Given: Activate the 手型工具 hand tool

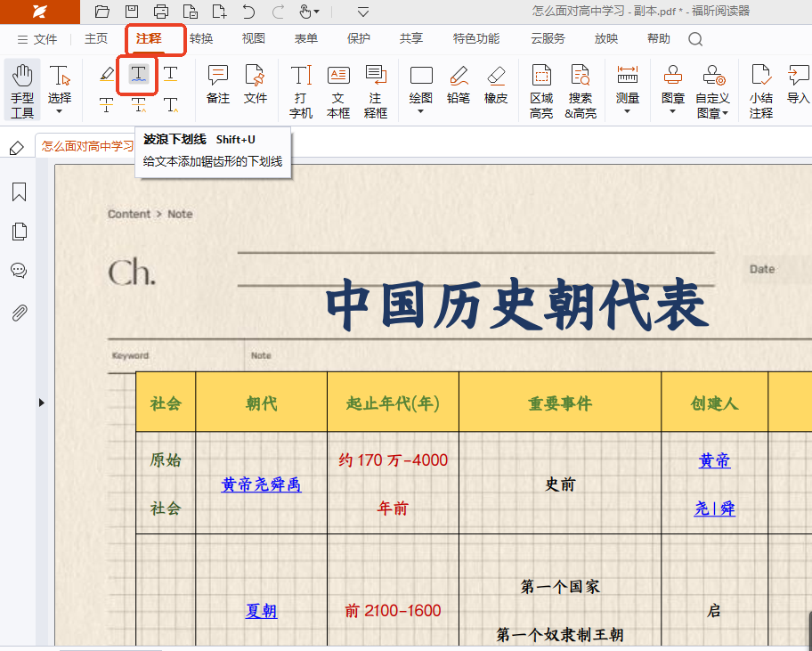Looking at the screenshot, I should 22,91.
